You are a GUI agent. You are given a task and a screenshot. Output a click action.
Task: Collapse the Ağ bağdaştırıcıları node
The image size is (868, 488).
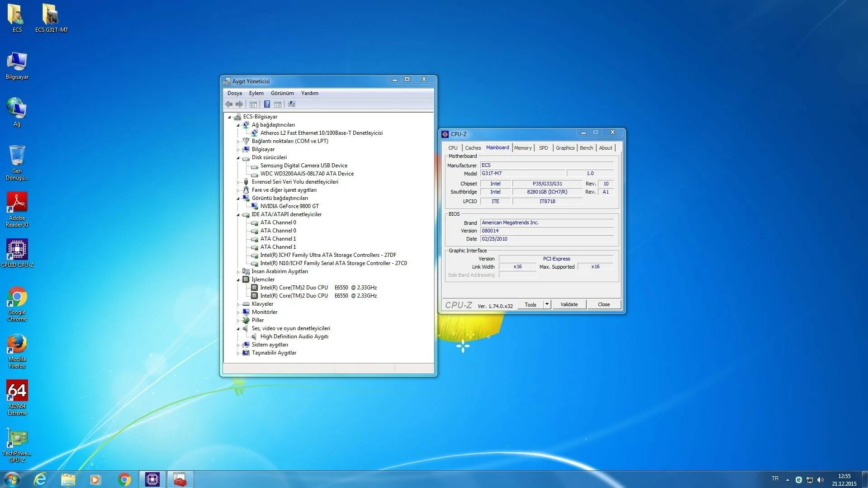coord(238,125)
